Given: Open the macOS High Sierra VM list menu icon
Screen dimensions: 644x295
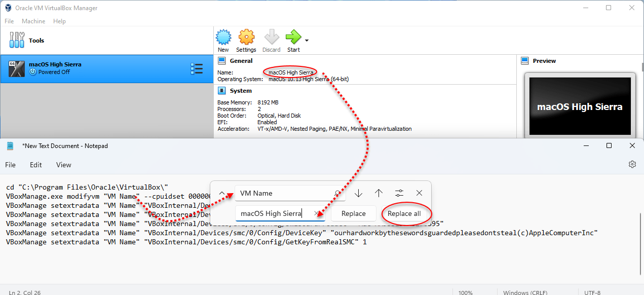Looking at the screenshot, I should tap(197, 69).
